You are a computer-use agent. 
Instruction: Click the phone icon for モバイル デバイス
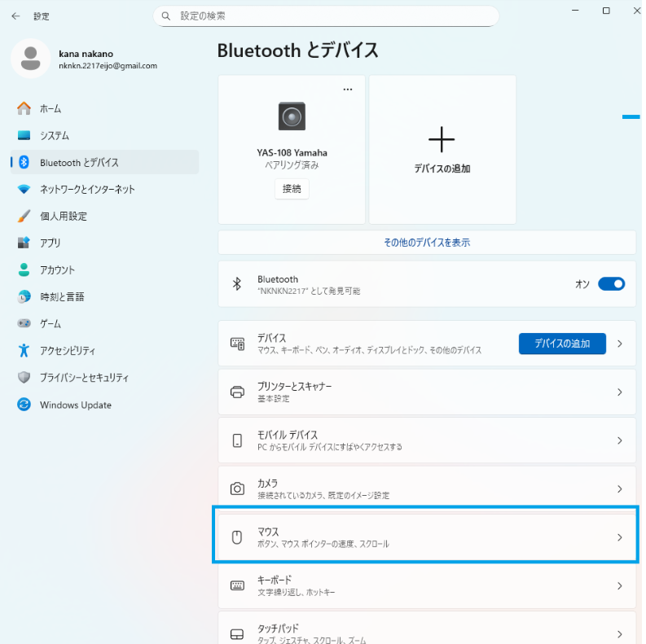237,440
